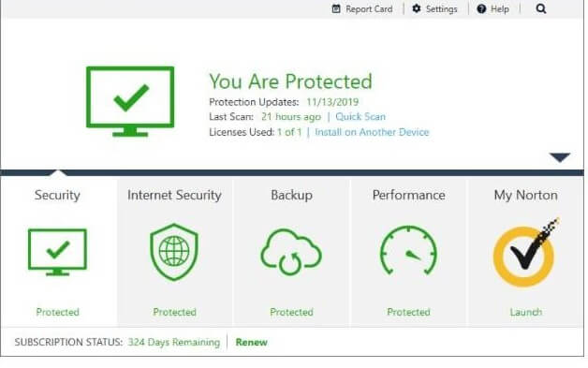
Task: Open the My Norton tab
Action: [526, 196]
